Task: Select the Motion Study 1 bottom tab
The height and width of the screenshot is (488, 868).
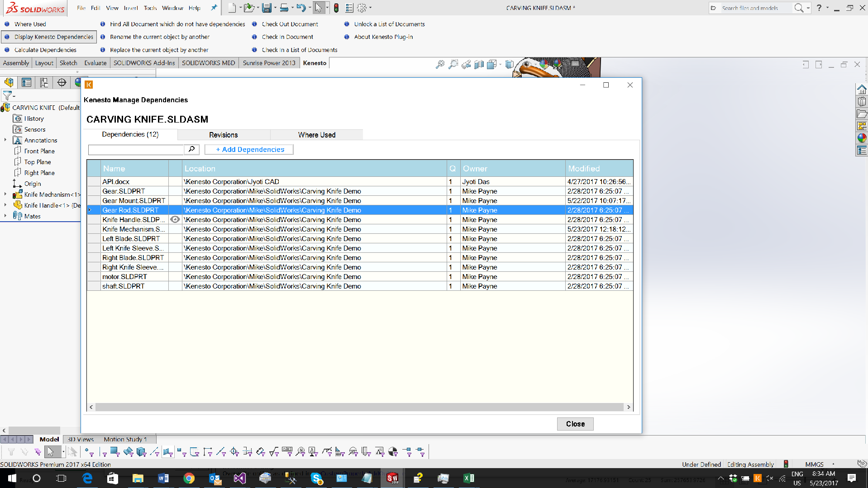Action: point(125,439)
